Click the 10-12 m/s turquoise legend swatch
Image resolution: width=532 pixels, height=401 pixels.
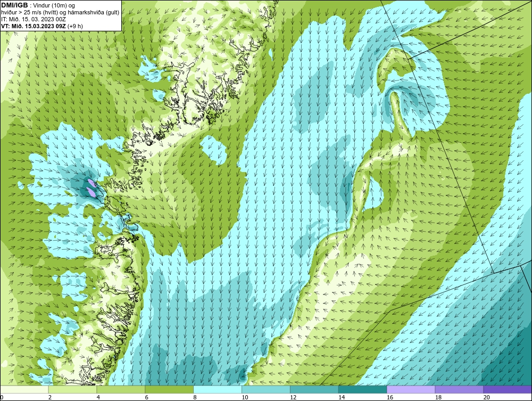[266, 389]
